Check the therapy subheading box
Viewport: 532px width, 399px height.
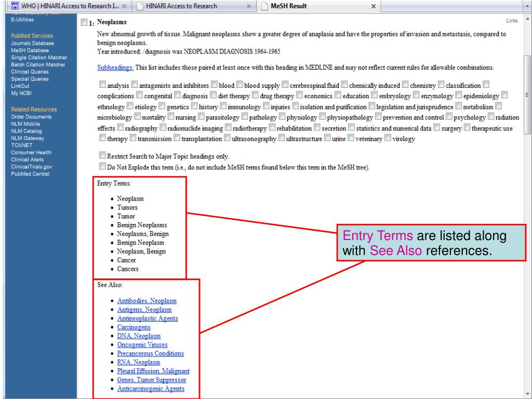tap(102, 138)
